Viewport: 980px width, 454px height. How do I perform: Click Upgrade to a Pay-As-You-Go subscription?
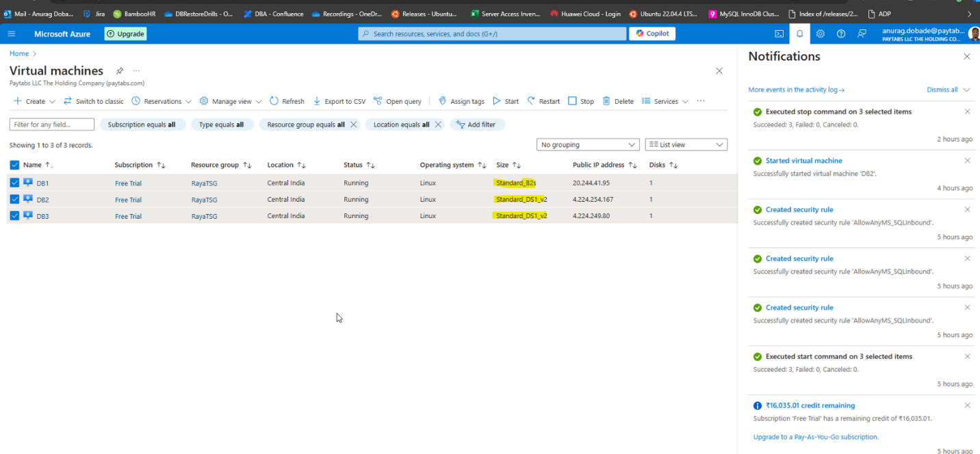[816, 437]
